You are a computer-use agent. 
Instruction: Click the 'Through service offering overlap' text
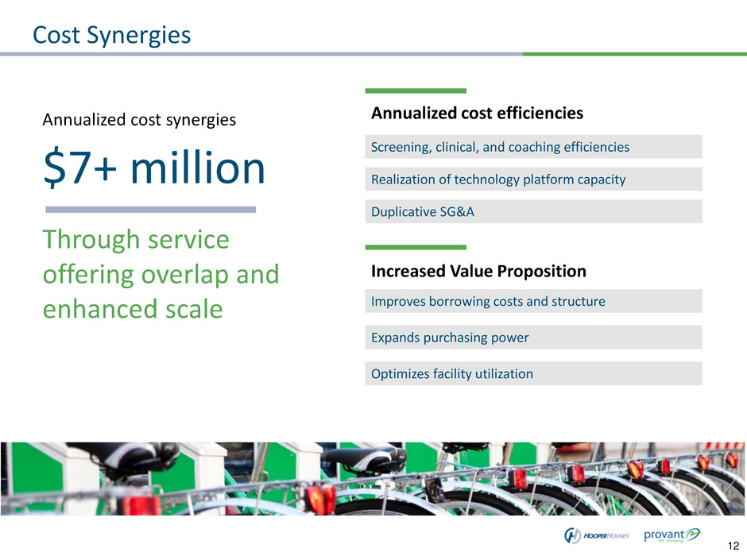tap(161, 274)
